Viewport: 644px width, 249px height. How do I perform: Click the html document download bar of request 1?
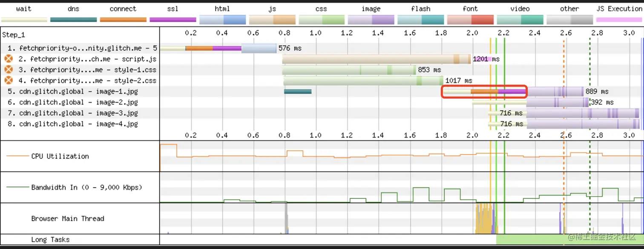click(259, 48)
